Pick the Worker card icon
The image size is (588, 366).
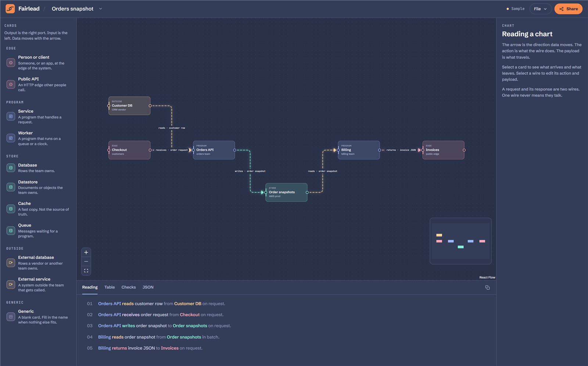[11, 138]
